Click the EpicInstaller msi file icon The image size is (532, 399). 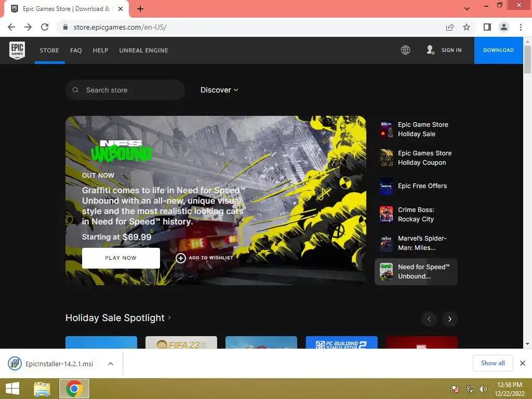click(x=15, y=364)
